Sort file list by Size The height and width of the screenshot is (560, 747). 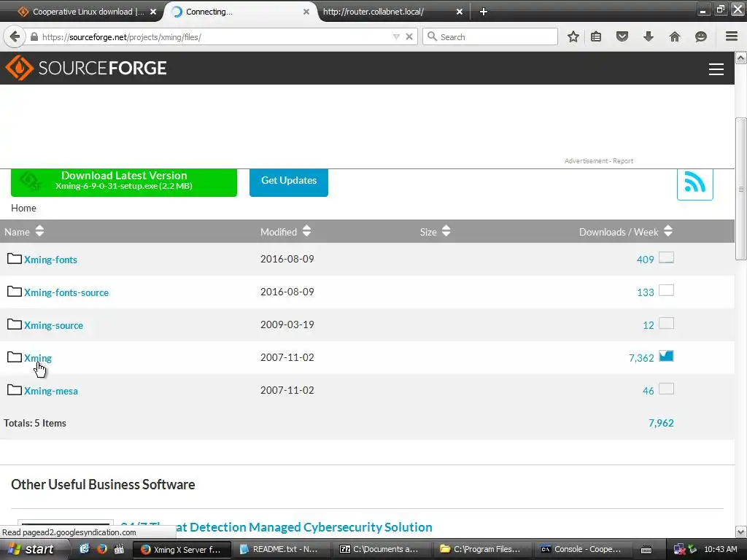pyautogui.click(x=435, y=231)
